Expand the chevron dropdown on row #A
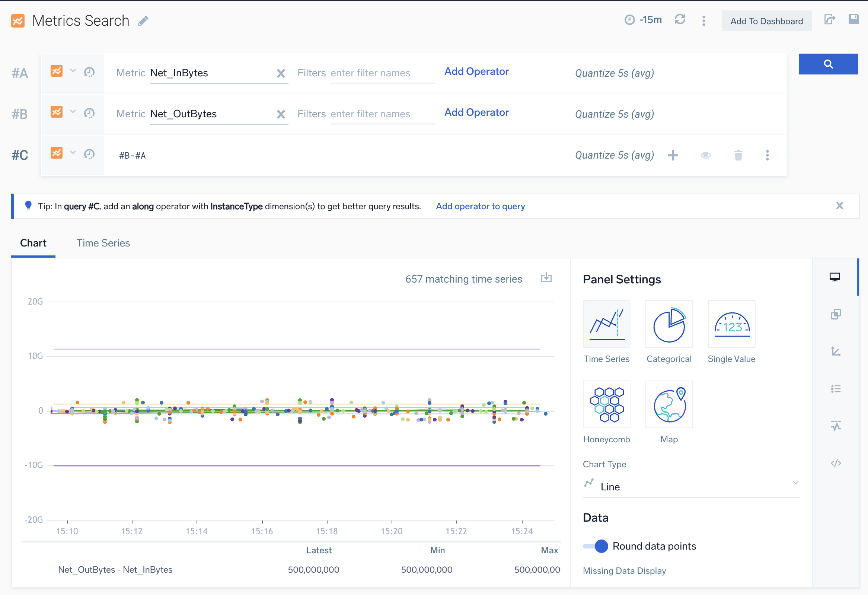The width and height of the screenshot is (868, 595). [x=73, y=71]
